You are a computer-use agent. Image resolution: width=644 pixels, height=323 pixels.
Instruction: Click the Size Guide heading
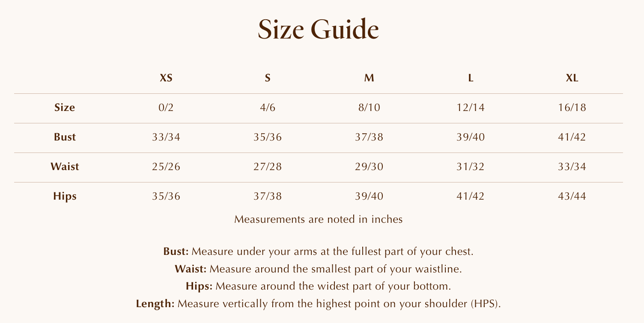tap(318, 30)
